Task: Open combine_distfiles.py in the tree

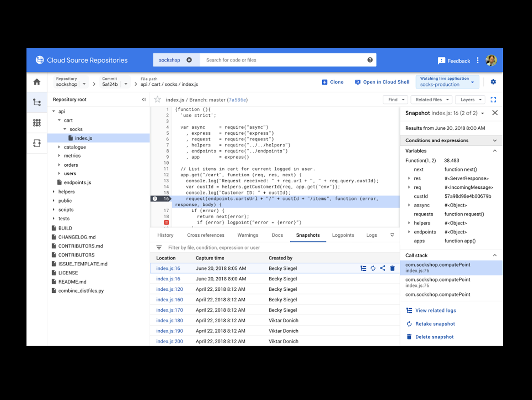Action: [x=81, y=291]
